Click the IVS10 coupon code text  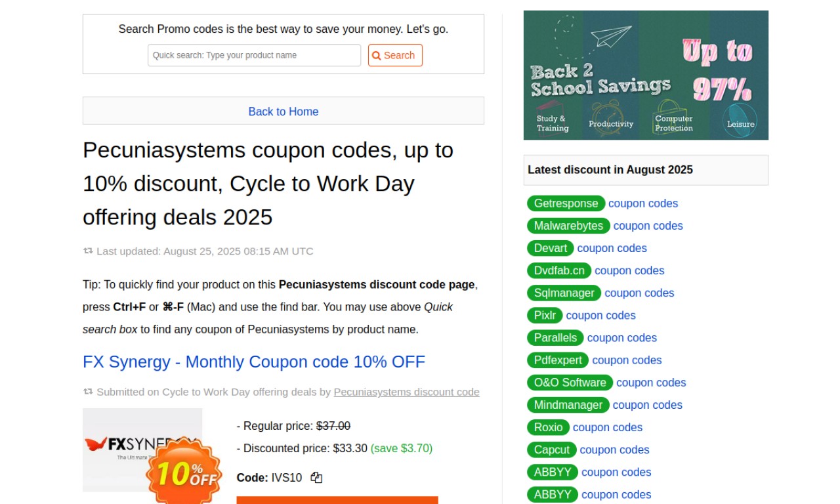287,478
